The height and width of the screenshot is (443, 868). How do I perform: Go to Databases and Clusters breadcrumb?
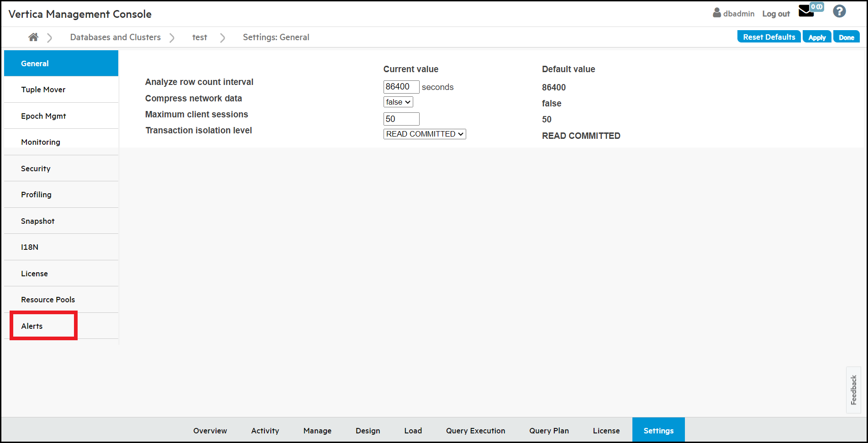tap(116, 37)
